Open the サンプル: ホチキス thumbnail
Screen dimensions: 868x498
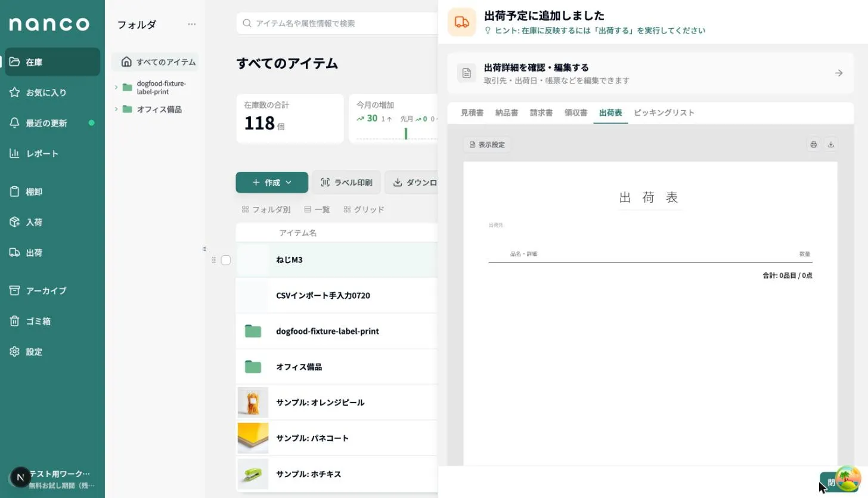pyautogui.click(x=253, y=474)
